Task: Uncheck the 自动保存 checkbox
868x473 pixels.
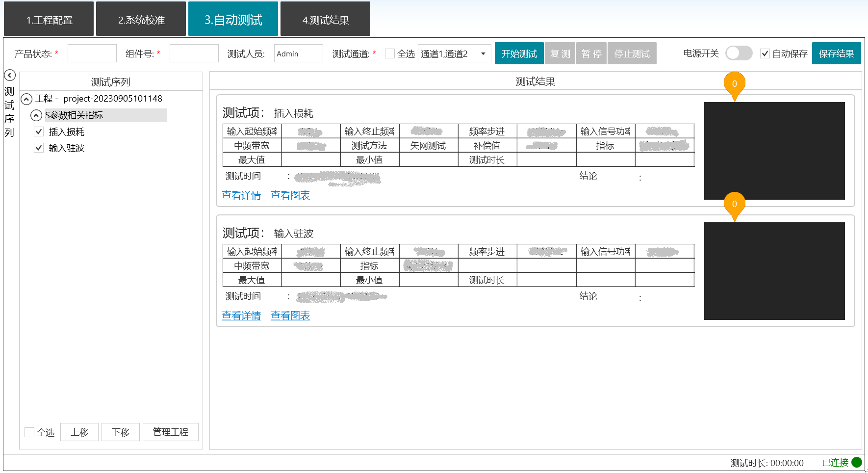Action: click(765, 53)
